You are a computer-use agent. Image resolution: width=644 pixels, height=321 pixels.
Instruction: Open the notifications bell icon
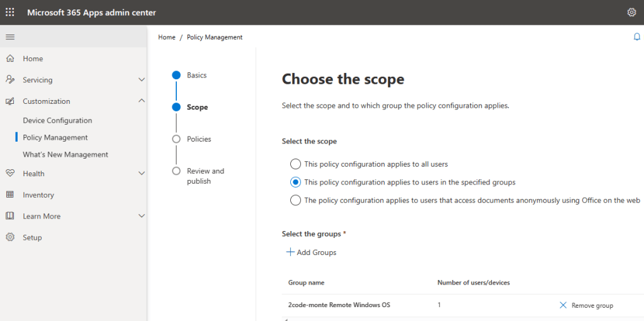point(636,37)
